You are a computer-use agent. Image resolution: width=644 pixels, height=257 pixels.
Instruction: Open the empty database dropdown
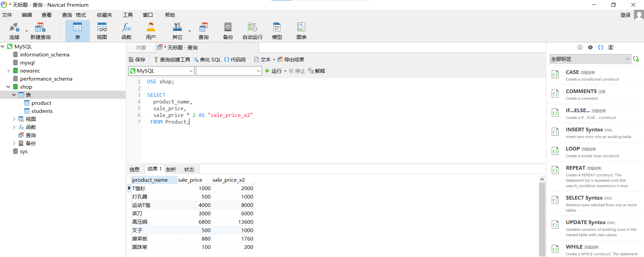229,71
